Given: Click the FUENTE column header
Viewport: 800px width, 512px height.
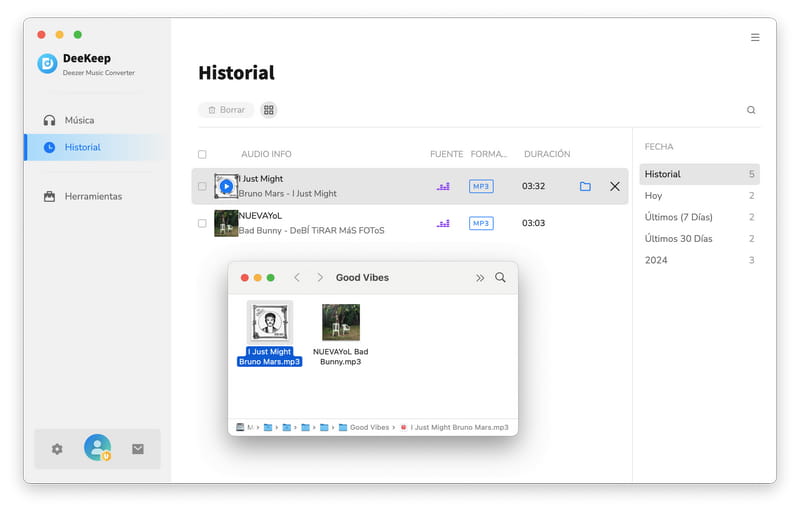Looking at the screenshot, I should tap(446, 154).
